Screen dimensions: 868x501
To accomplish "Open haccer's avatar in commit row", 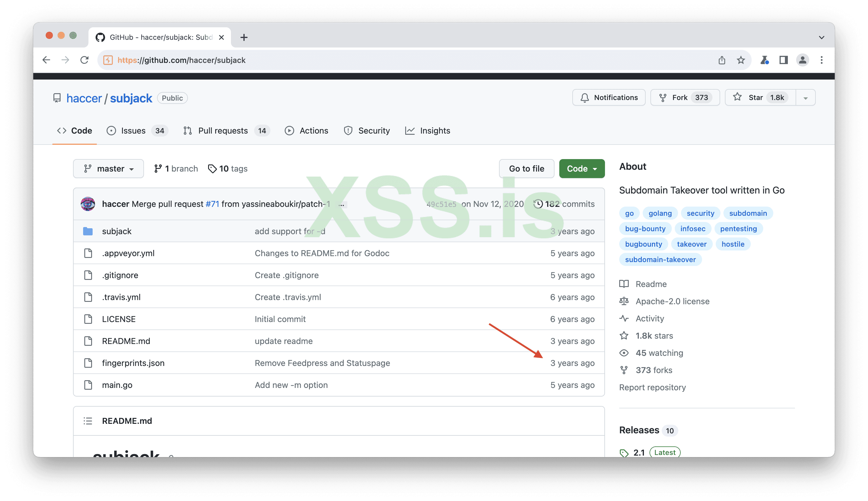I will click(x=88, y=204).
